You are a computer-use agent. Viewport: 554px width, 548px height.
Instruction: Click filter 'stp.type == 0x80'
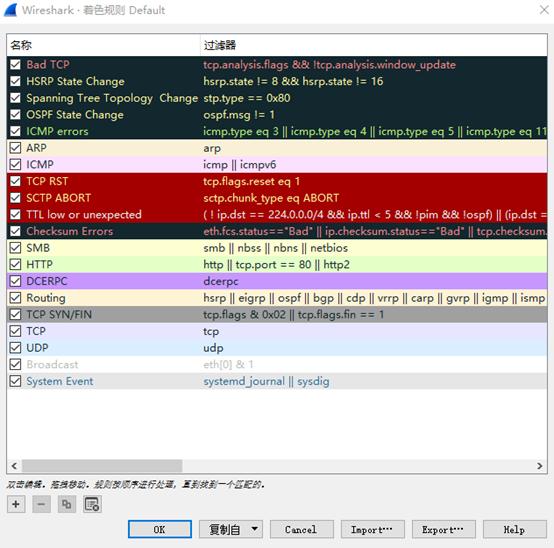click(247, 98)
